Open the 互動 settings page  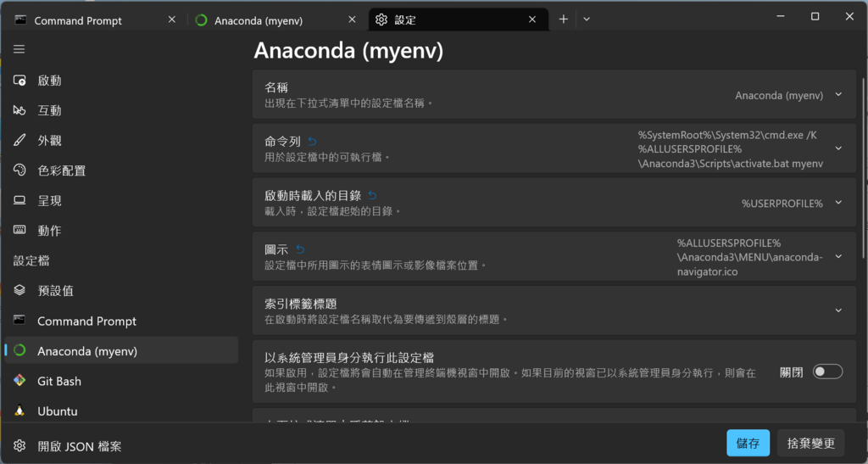pos(121,110)
